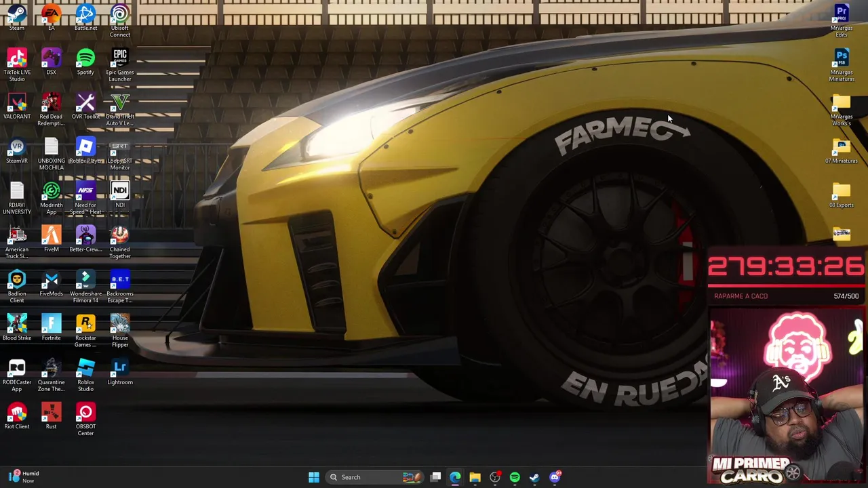
Task: Open the MrVargas Works folder
Action: tap(842, 109)
